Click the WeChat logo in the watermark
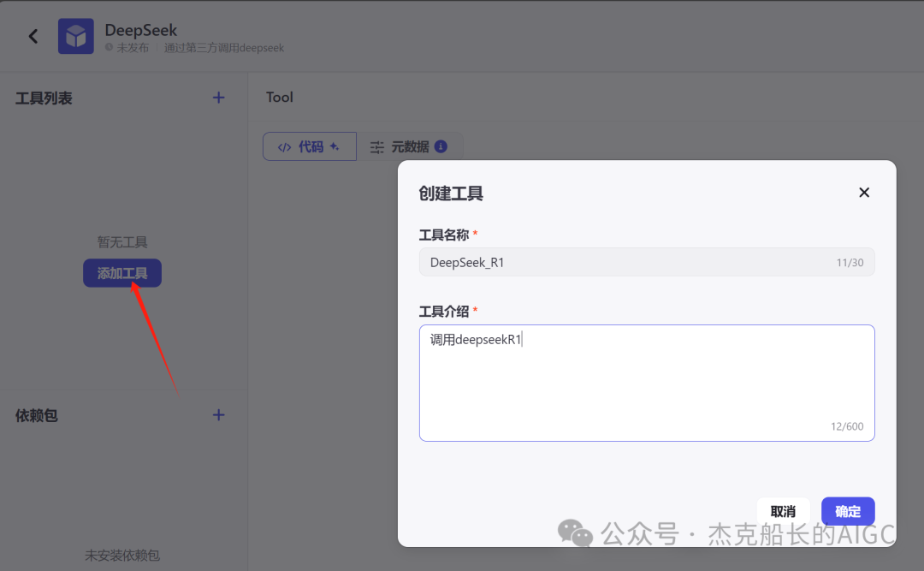Screen dimensions: 924x571 click(x=575, y=533)
